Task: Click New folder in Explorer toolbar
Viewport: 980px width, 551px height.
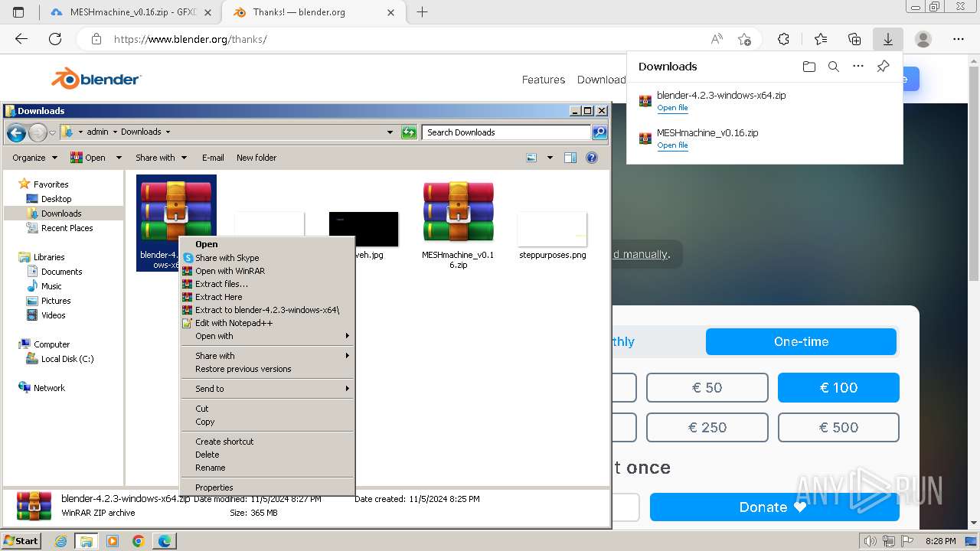Action: point(256,158)
